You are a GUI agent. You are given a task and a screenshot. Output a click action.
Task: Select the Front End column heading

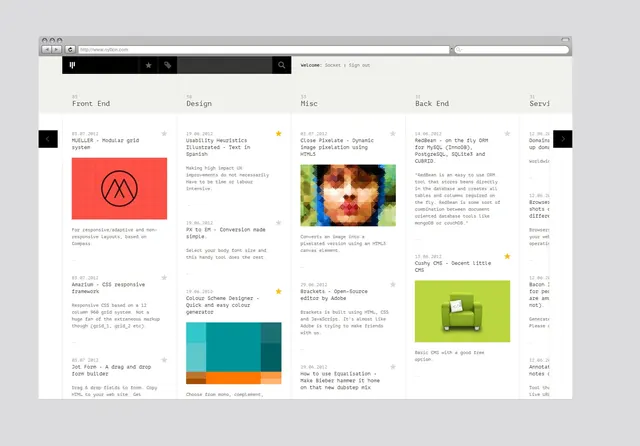tap(91, 104)
